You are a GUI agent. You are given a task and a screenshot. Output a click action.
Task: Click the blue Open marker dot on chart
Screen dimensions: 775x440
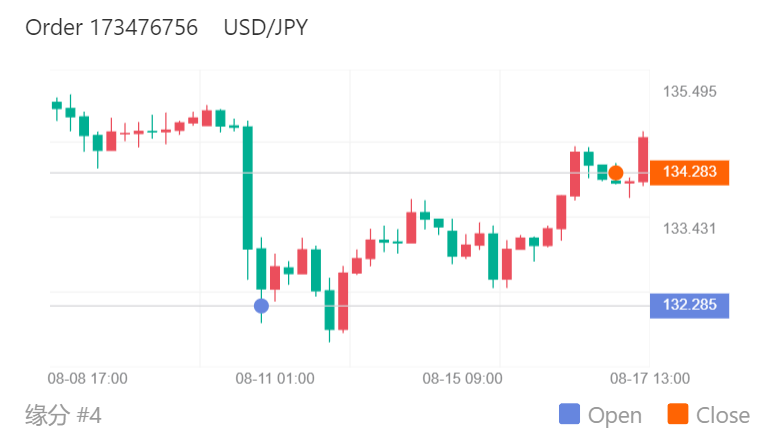coord(261,306)
